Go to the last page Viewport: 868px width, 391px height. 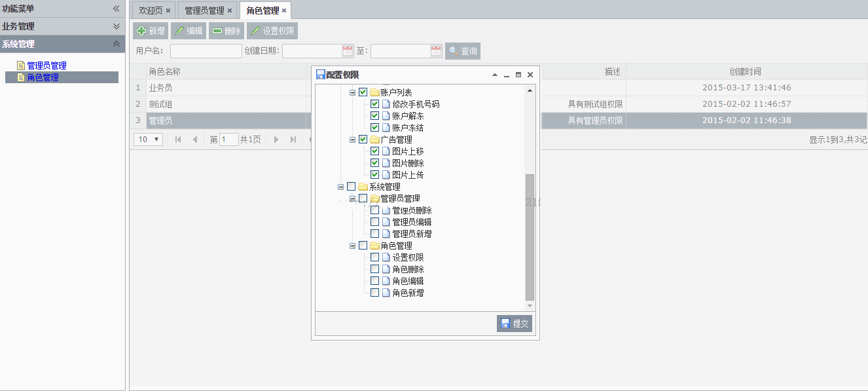point(293,140)
